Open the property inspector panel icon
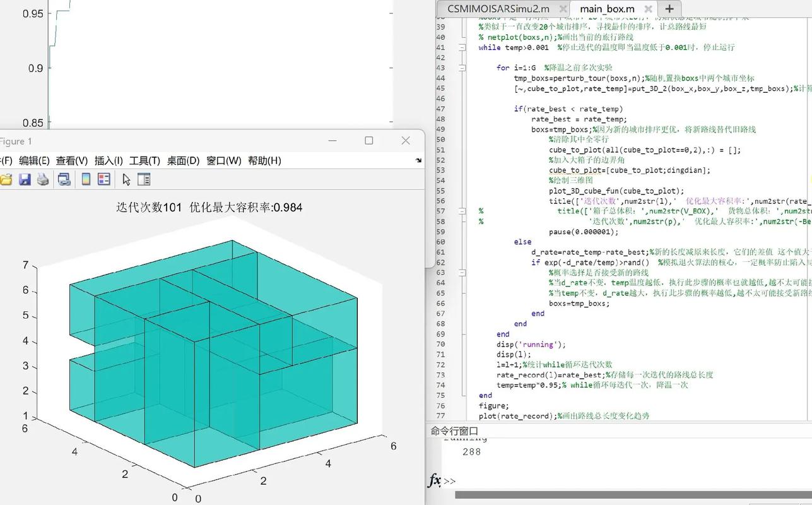 (144, 179)
